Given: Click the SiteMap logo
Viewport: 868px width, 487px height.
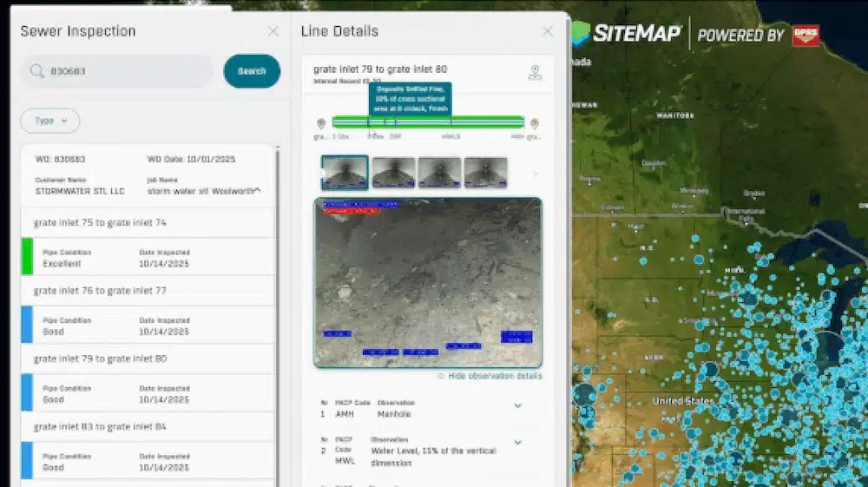Looking at the screenshot, I should click(626, 33).
